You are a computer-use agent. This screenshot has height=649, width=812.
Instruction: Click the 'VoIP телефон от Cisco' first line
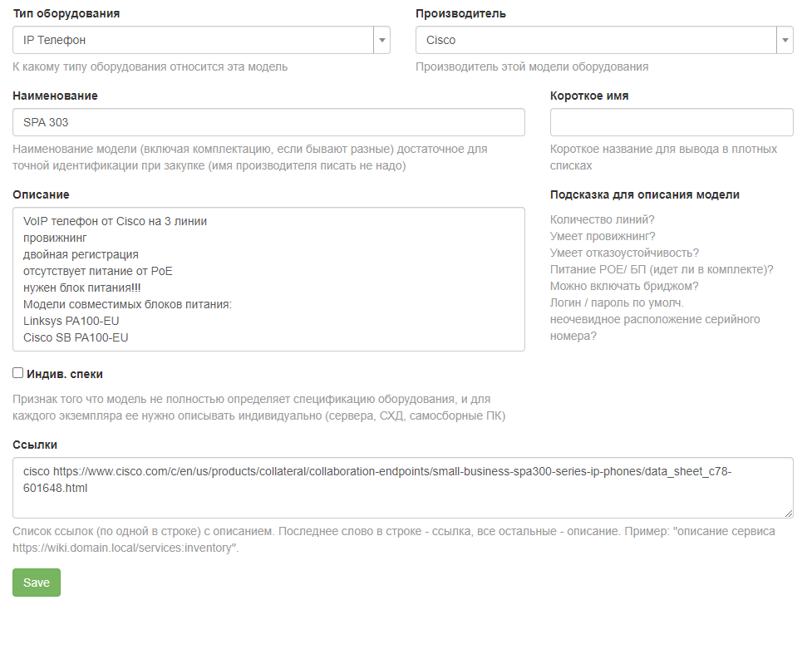point(115,221)
